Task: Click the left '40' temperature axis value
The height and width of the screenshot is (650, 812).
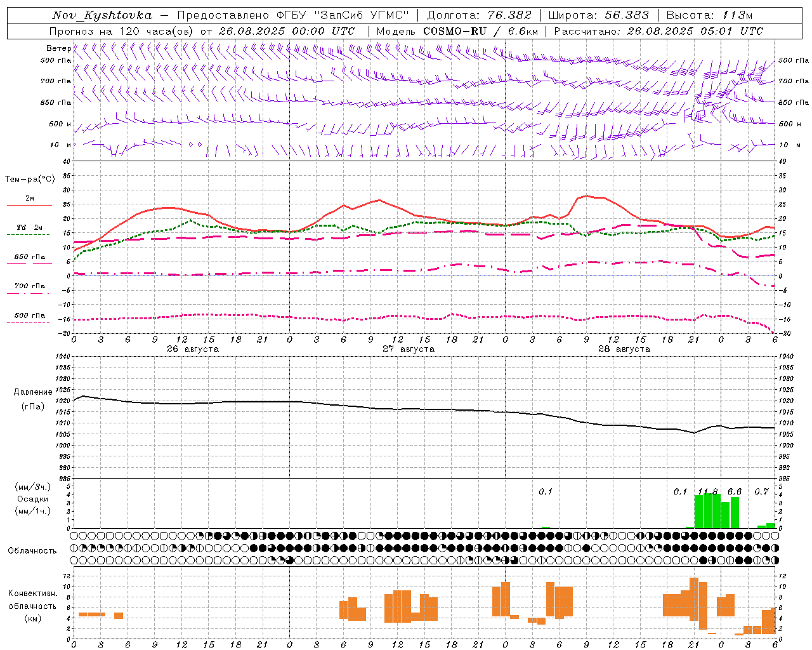Action: [x=67, y=161]
